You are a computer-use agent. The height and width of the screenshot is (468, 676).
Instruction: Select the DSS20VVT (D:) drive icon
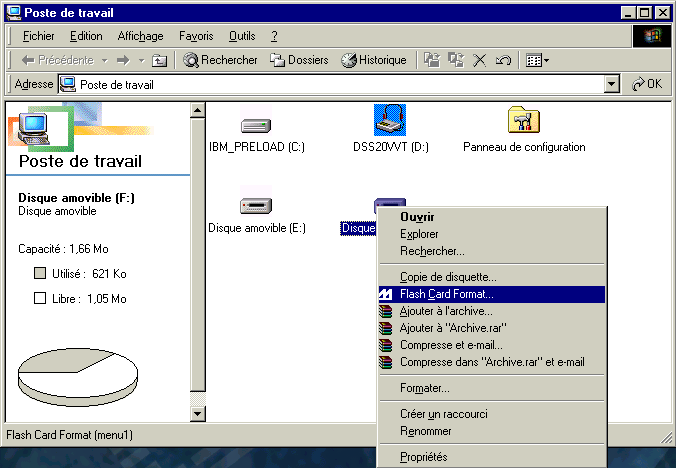(x=390, y=120)
